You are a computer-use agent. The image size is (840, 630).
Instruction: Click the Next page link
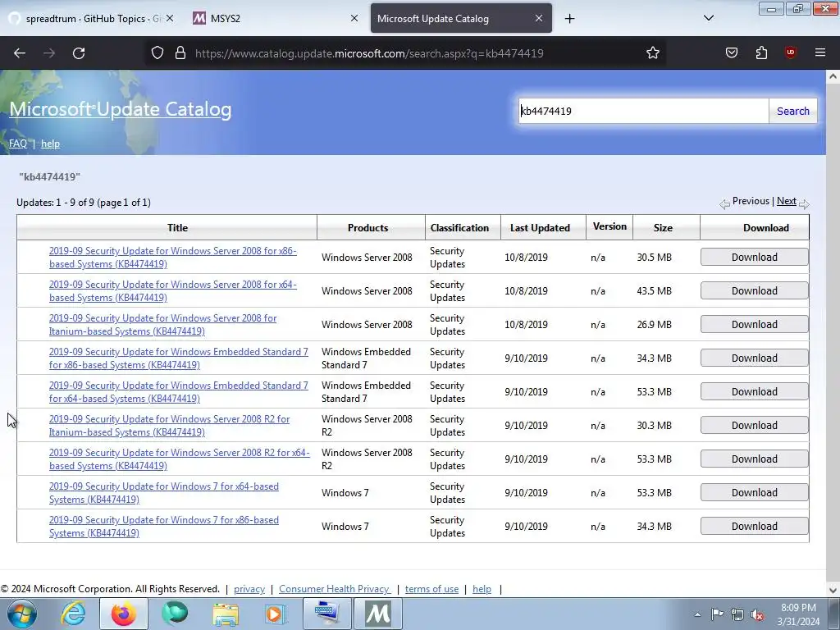click(787, 201)
